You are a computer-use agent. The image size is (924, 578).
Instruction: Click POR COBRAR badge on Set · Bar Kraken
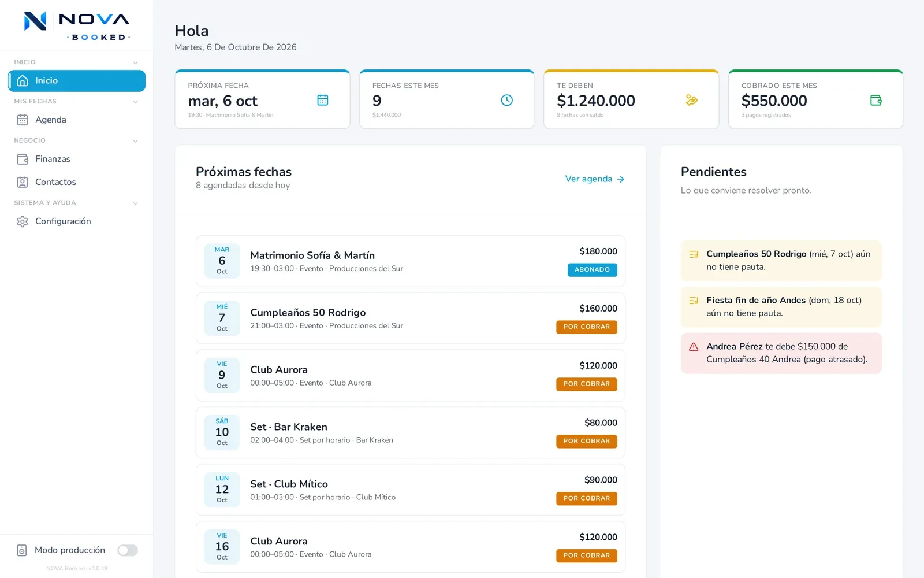tap(587, 442)
